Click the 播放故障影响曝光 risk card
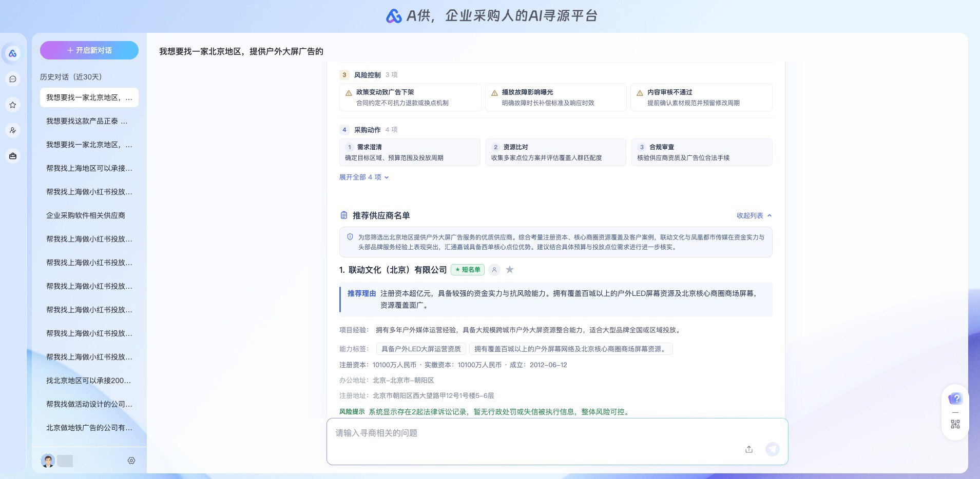 coord(556,97)
